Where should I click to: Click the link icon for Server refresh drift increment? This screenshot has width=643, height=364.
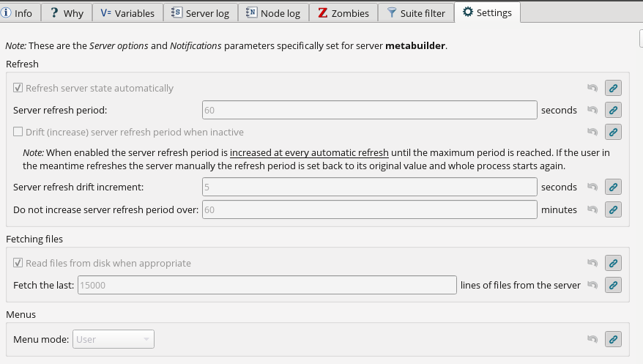(x=614, y=187)
